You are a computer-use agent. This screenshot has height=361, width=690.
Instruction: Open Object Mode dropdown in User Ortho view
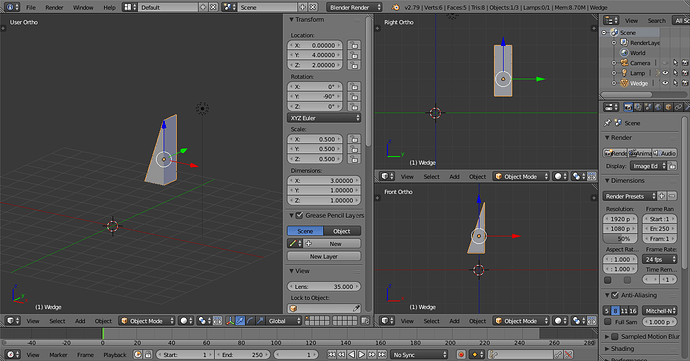point(147,321)
